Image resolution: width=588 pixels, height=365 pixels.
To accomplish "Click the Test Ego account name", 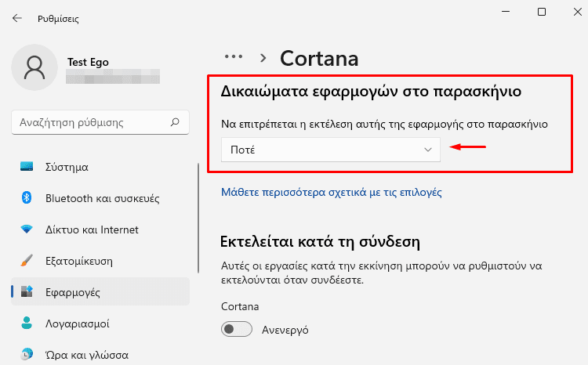I will [x=88, y=62].
